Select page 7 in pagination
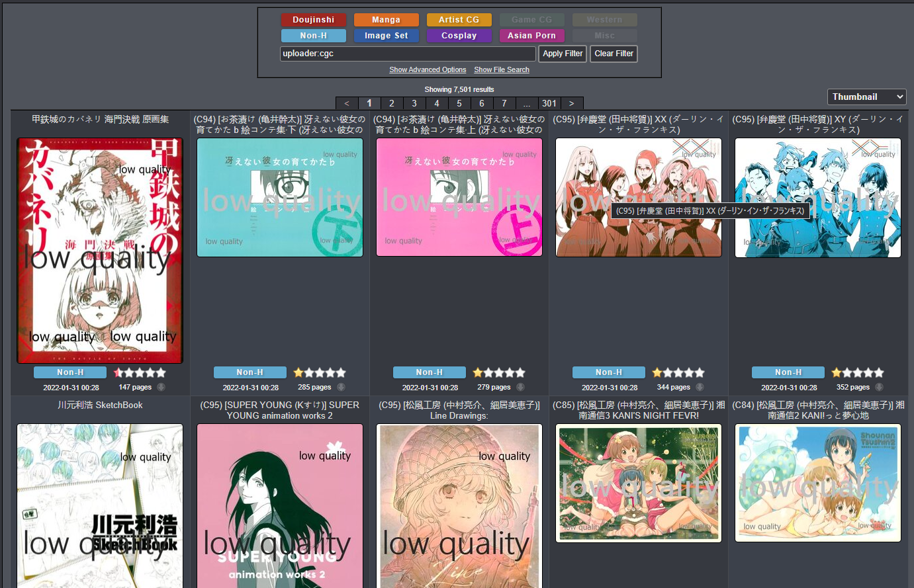Viewport: 914px width, 588px height. (x=504, y=103)
